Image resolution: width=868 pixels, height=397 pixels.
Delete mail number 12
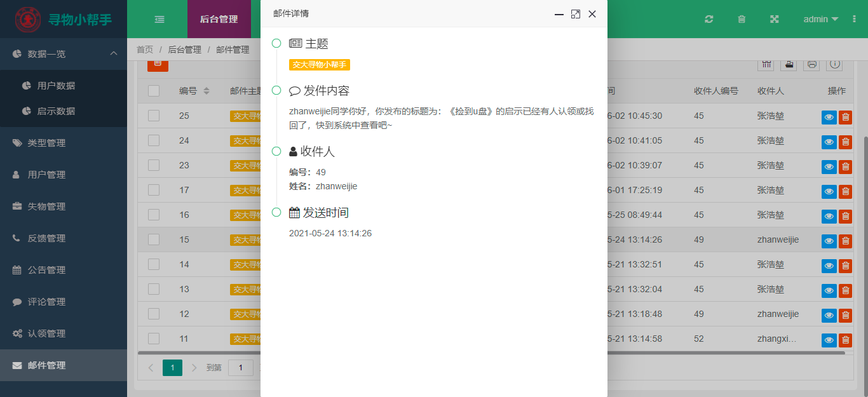click(x=845, y=316)
